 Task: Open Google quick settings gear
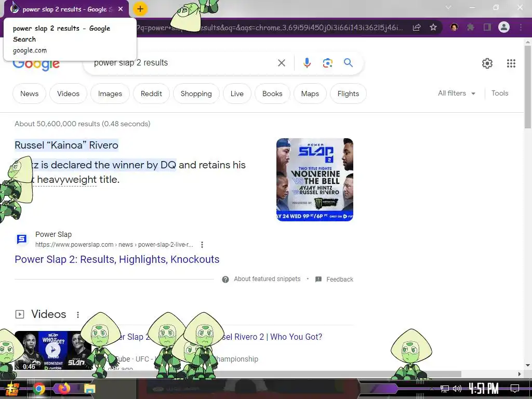[487, 63]
